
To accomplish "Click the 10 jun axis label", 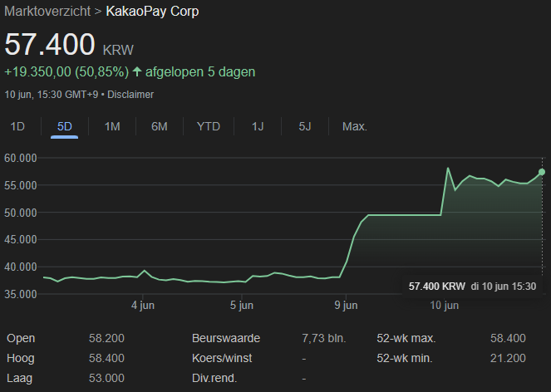I will tap(444, 306).
